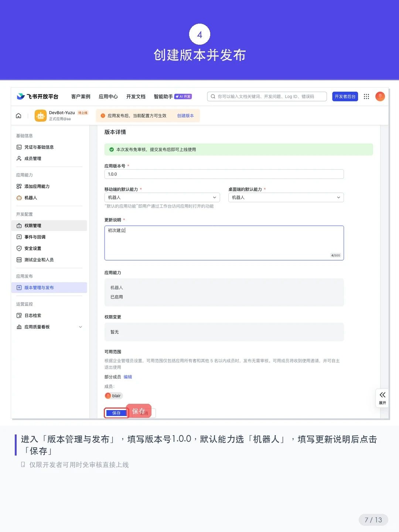The height and width of the screenshot is (532, 399).
Task: Click the documentation search field
Action: pyautogui.click(x=267, y=96)
